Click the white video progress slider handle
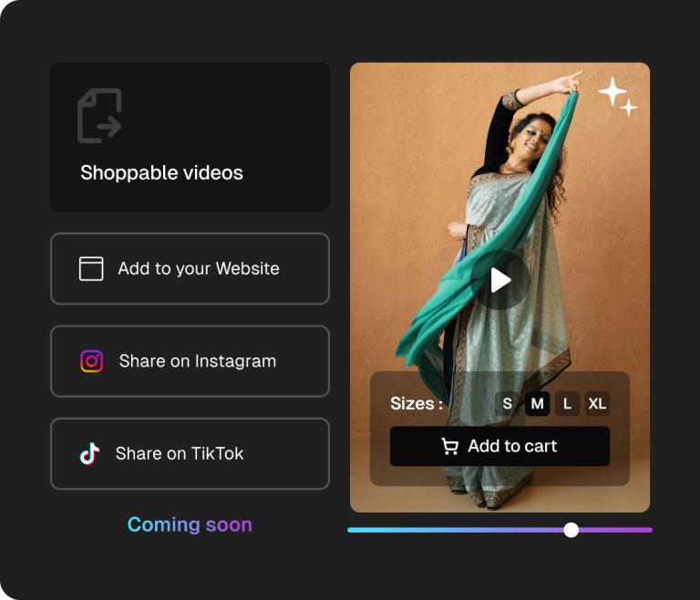The image size is (700, 600). click(x=571, y=530)
